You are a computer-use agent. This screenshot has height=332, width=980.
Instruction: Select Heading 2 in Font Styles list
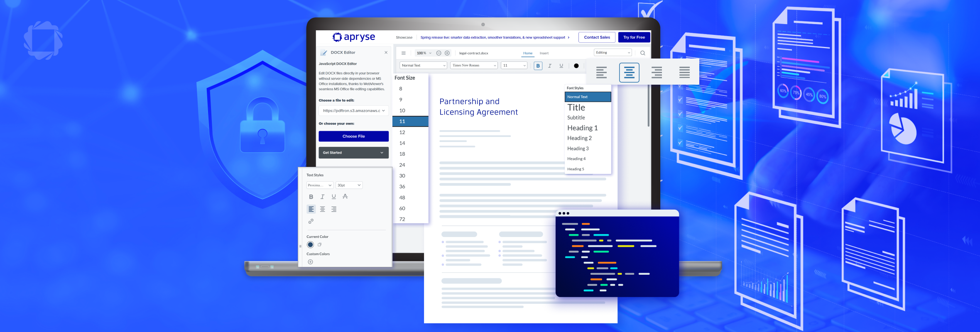[579, 138]
